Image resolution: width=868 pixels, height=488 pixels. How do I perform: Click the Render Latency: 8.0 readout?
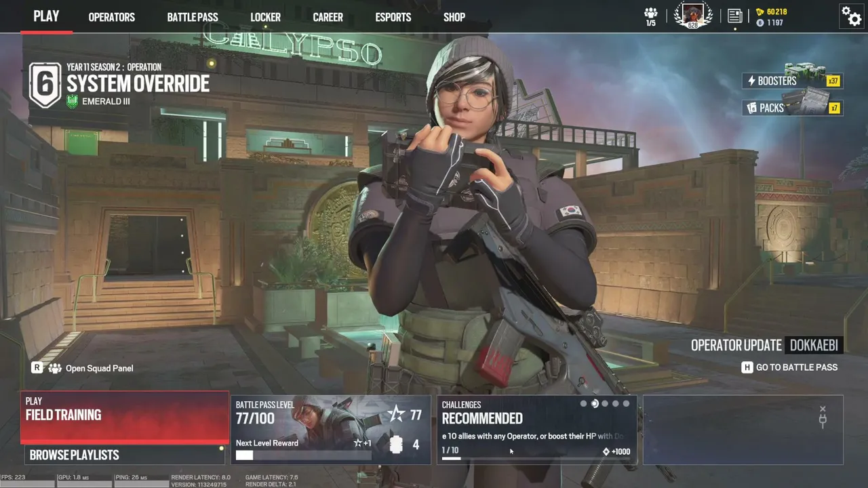pyautogui.click(x=201, y=477)
